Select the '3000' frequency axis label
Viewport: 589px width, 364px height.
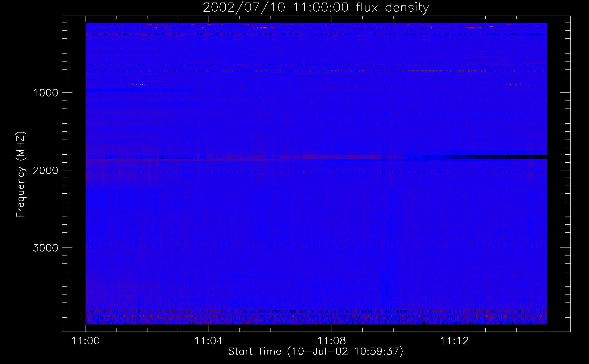46,248
